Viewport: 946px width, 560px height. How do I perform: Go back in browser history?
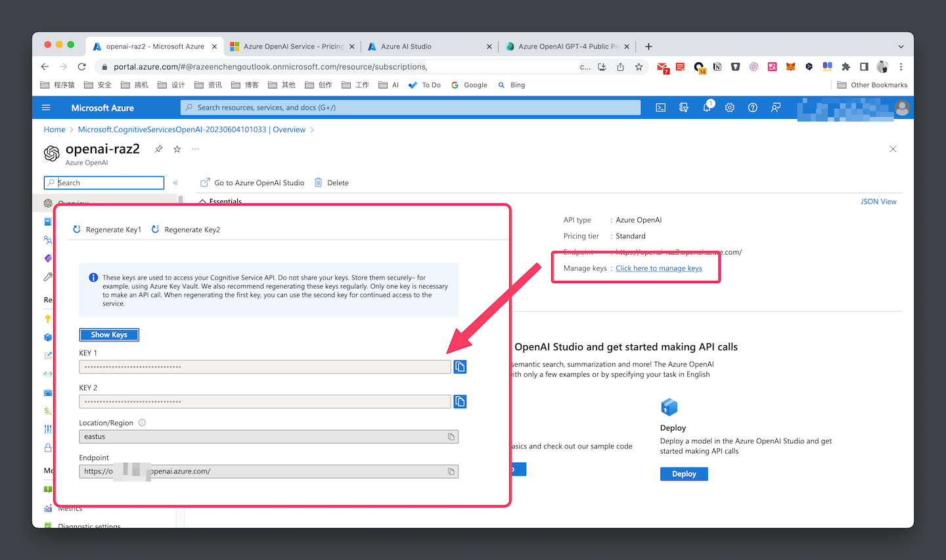(x=45, y=66)
